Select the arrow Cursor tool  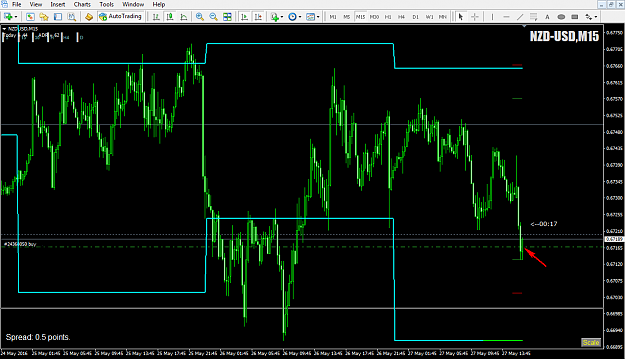tap(461, 17)
